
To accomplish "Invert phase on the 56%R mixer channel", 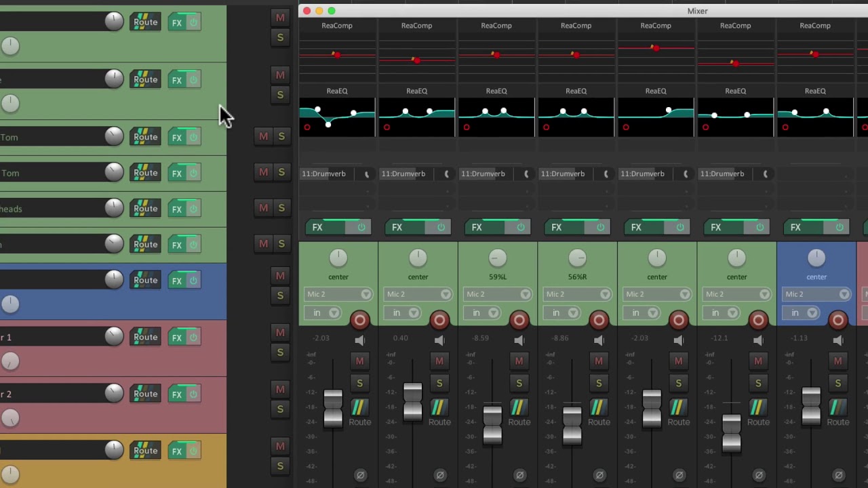I will [x=599, y=475].
